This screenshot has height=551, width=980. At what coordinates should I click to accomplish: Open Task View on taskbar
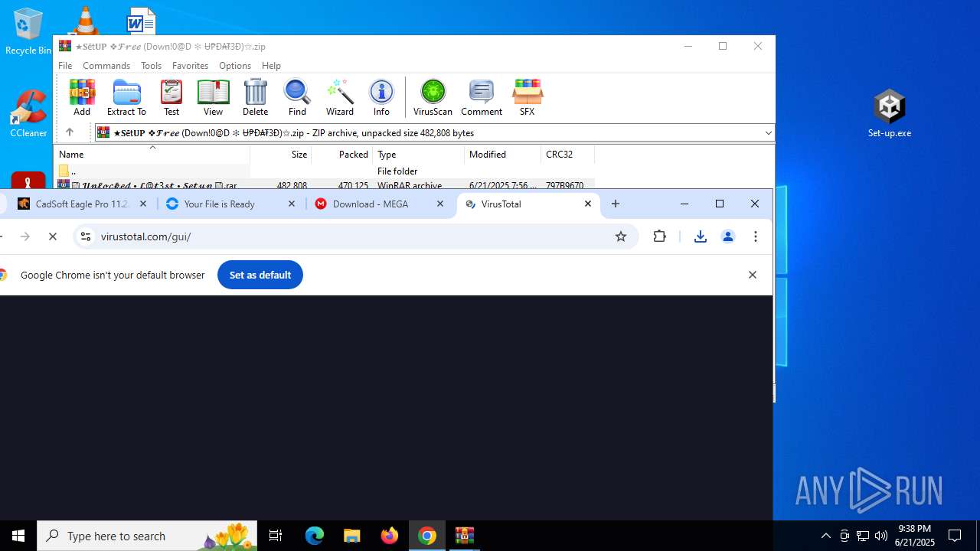[276, 536]
